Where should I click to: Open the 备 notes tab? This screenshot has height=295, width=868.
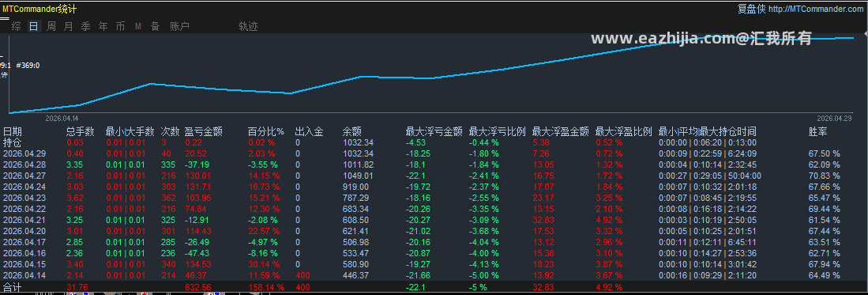coord(155,26)
